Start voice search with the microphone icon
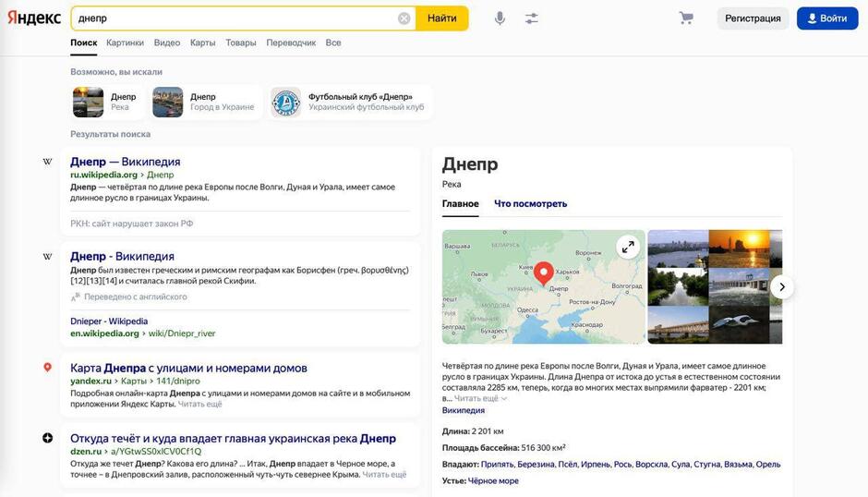The width and height of the screenshot is (868, 497). click(500, 18)
